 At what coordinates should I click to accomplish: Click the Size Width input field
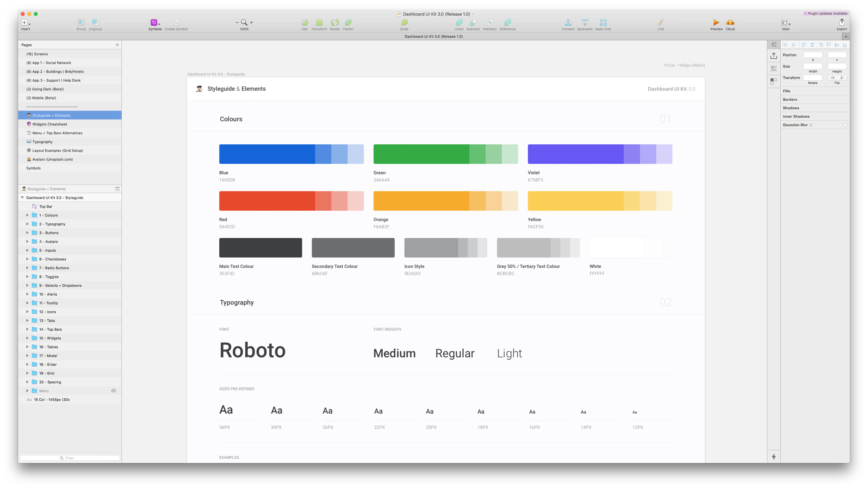[813, 66]
